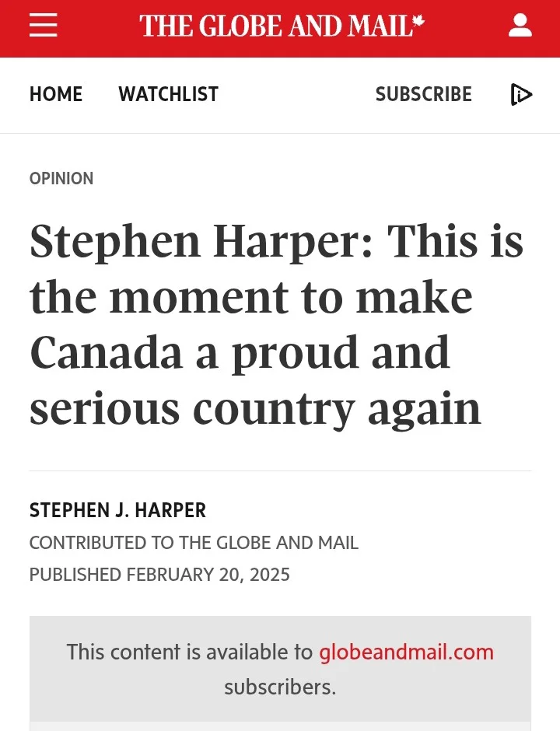Screen dimensions: 560x731
Task: Open the OPINION section label
Action: click(x=61, y=179)
